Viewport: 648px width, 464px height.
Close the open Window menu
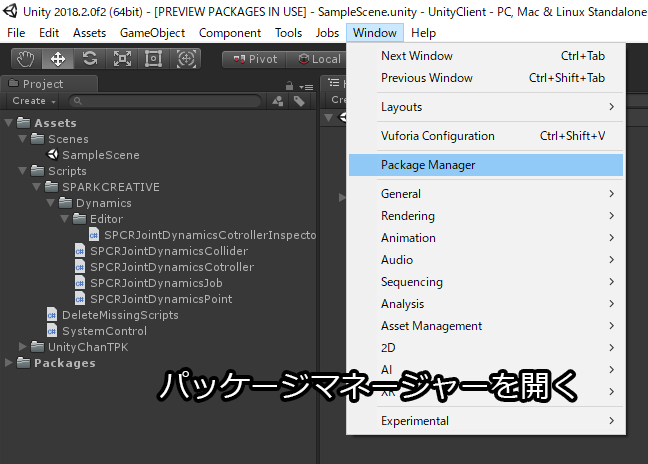tap(374, 33)
